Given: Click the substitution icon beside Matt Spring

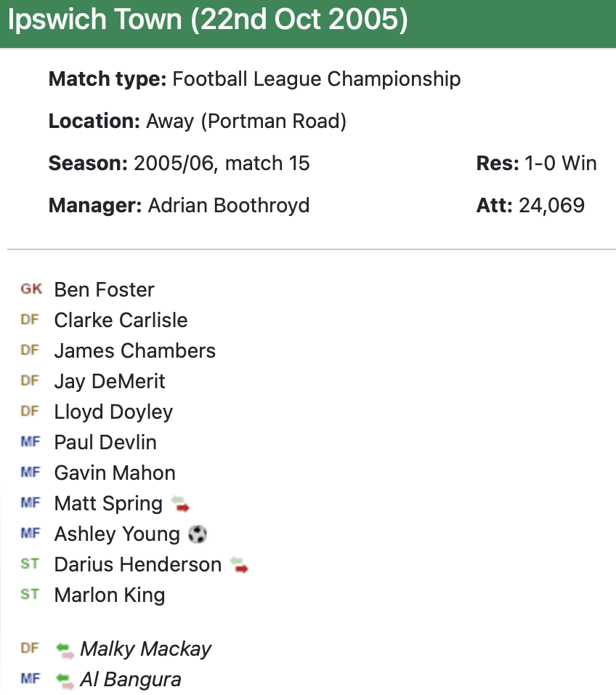Looking at the screenshot, I should 179,504.
